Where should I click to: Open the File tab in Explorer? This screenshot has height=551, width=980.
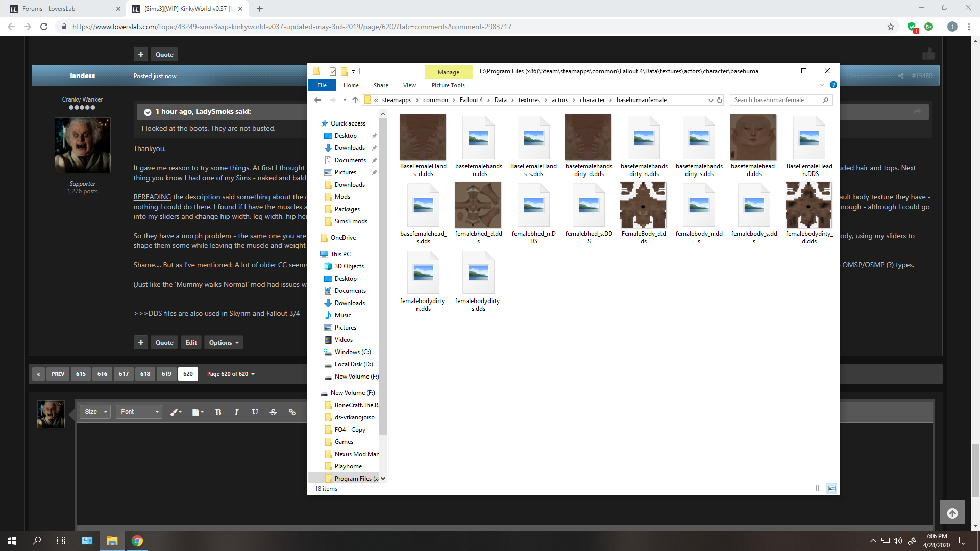tap(322, 85)
